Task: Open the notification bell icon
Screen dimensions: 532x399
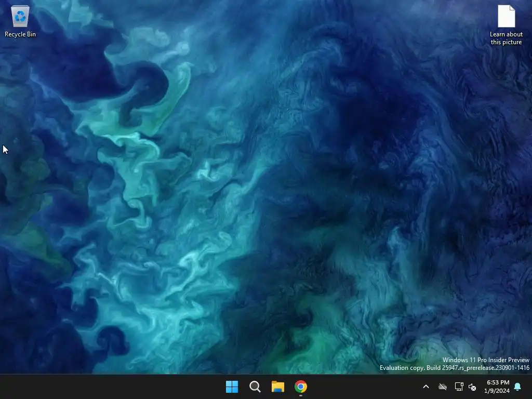Action: point(518,387)
